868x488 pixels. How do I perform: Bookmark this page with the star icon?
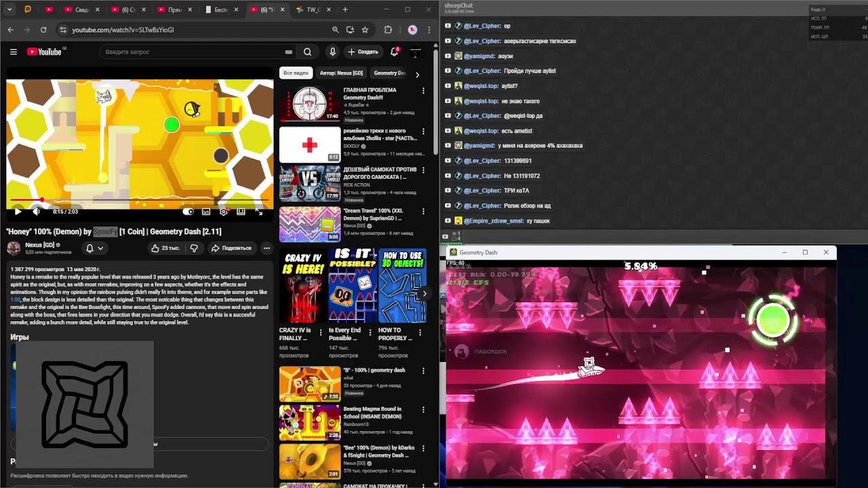365,30
